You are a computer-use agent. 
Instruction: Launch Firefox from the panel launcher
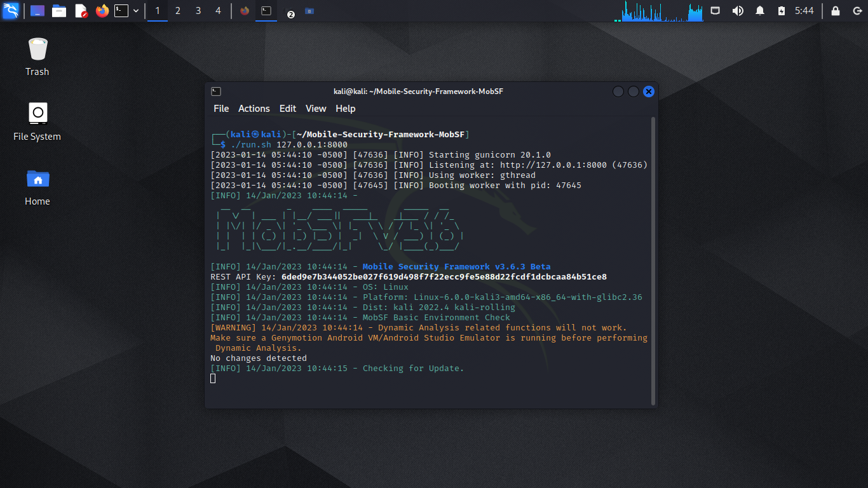102,11
